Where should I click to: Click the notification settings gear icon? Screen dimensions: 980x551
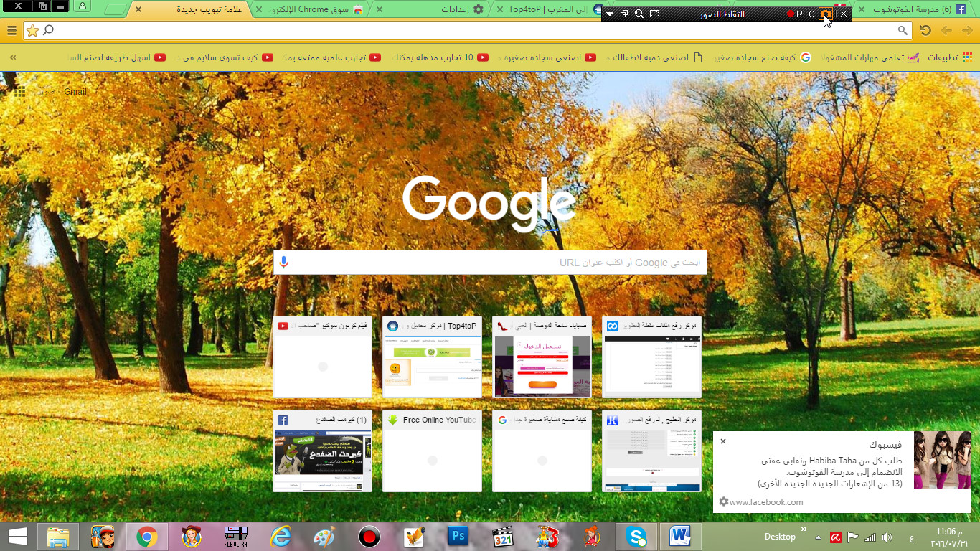pos(723,502)
